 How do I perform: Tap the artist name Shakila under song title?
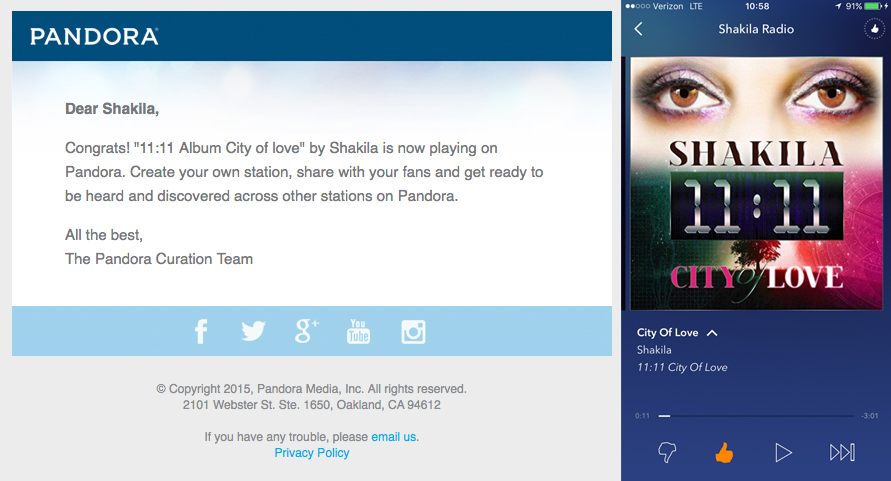[653, 350]
